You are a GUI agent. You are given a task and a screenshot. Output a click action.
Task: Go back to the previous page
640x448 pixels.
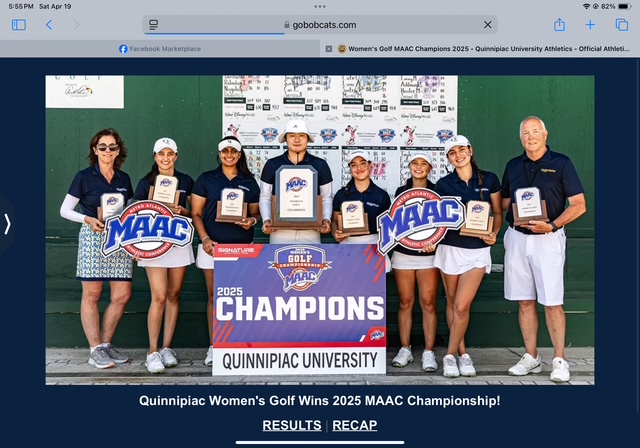click(49, 25)
